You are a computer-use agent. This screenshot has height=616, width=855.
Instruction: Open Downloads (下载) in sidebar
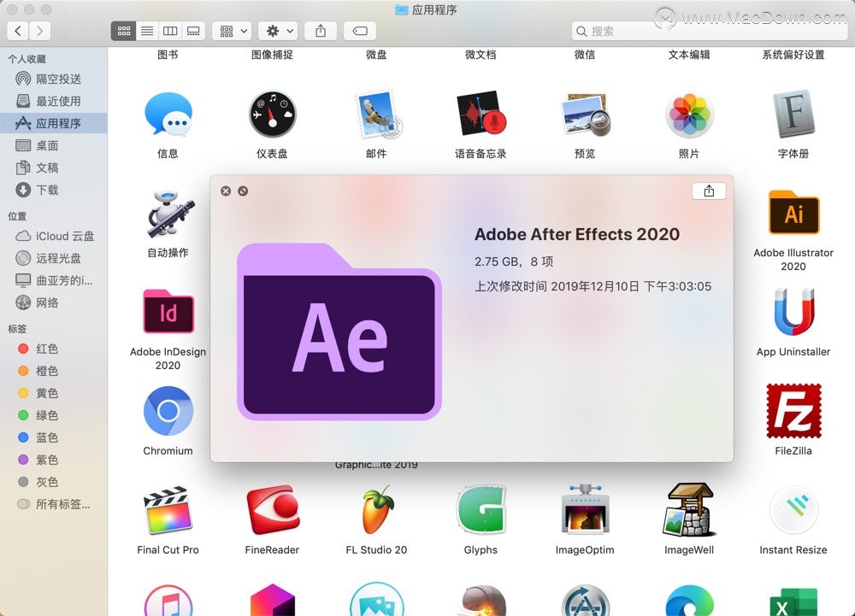[53, 190]
